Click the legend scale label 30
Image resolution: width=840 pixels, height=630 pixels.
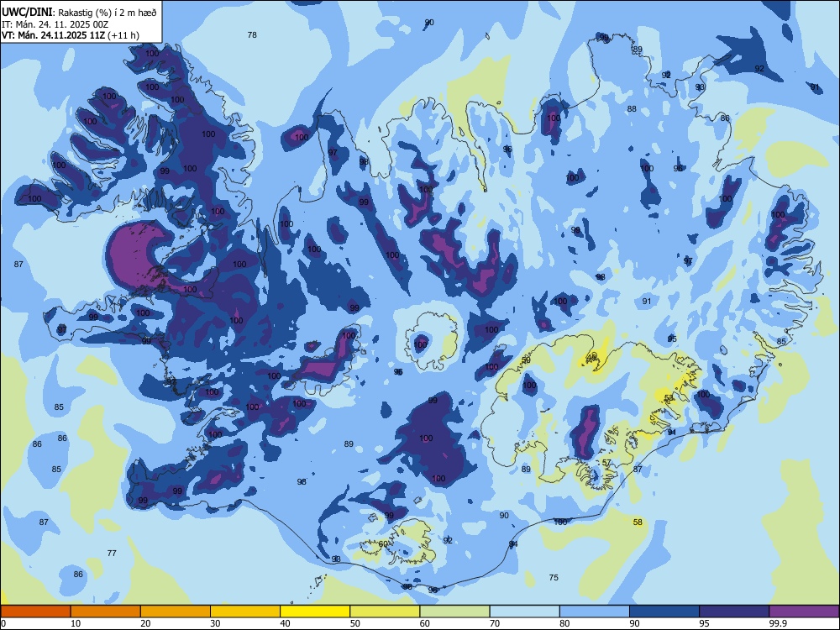215,623
